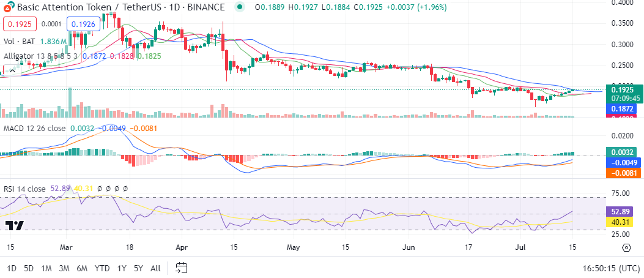Click the RSI average value 40.31 in legend
This screenshot has width=644, height=278.
pos(83,189)
